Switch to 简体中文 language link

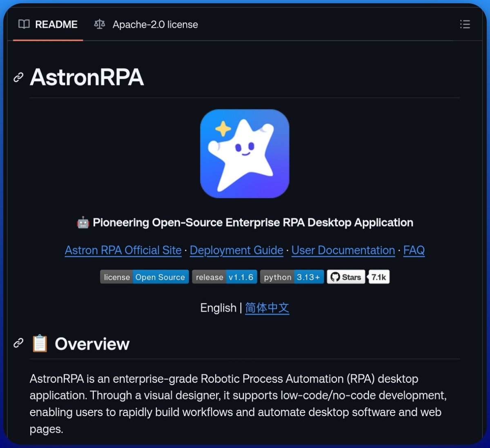(267, 308)
